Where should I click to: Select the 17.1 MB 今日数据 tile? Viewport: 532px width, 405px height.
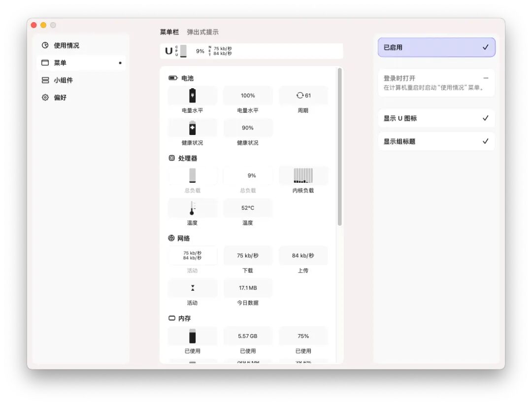tap(248, 288)
